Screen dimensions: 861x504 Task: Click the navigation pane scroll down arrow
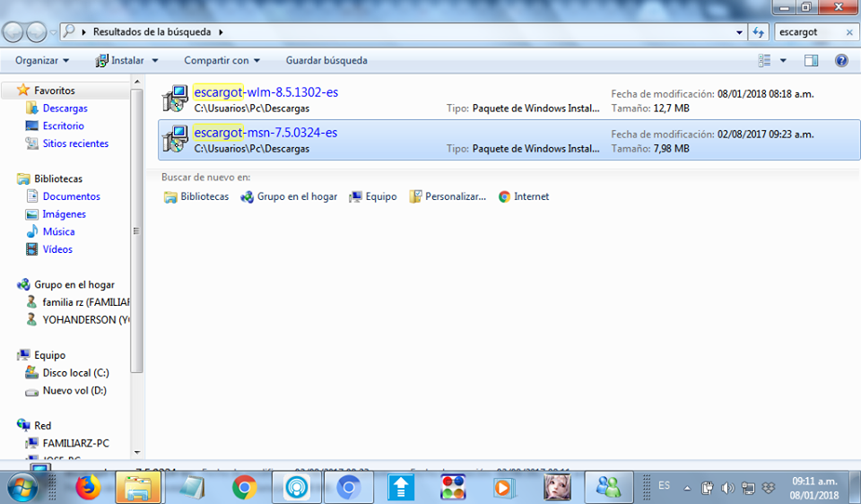click(136, 453)
